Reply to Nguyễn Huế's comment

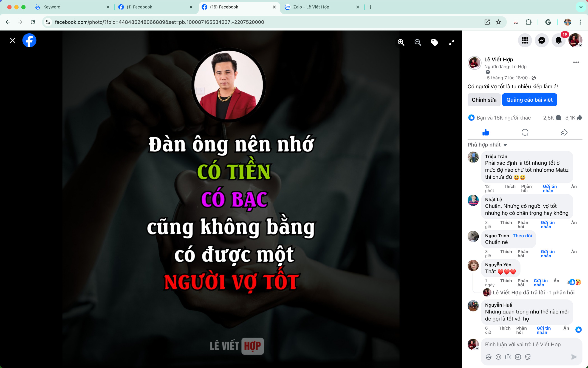(521, 330)
